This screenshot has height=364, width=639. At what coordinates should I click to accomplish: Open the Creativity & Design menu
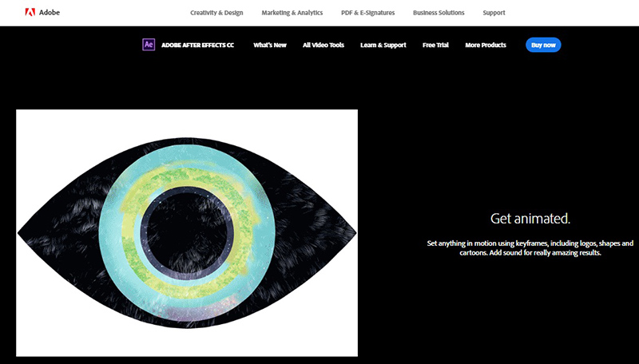point(216,13)
